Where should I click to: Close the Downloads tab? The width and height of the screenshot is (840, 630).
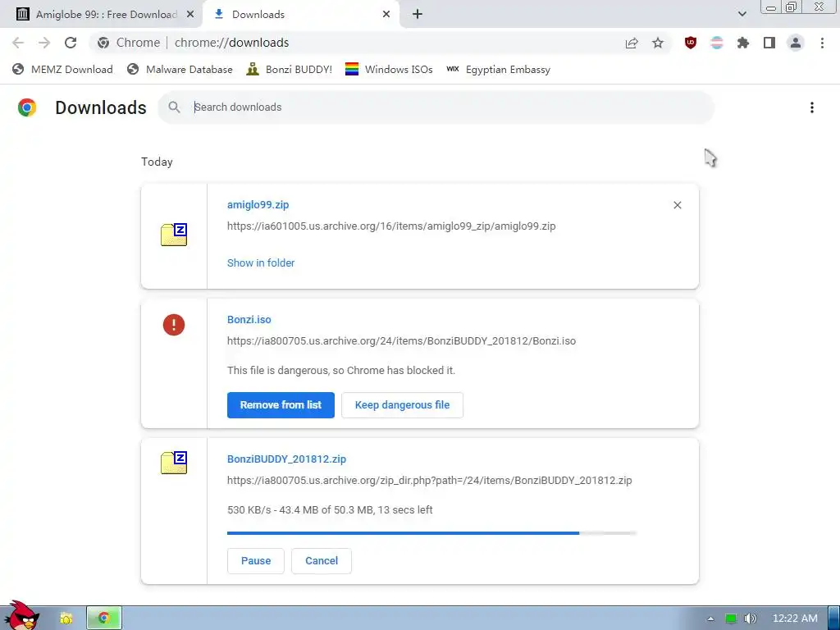pos(386,15)
